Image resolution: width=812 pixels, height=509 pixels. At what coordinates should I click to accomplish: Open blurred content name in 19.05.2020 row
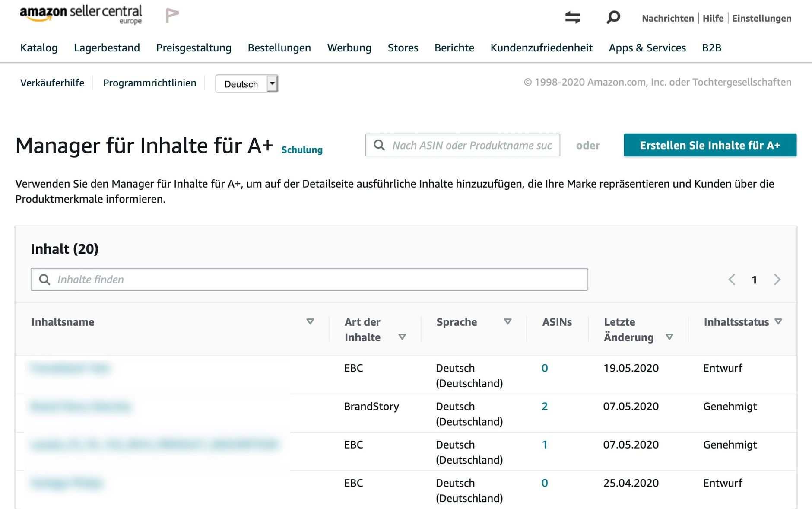[70, 368]
